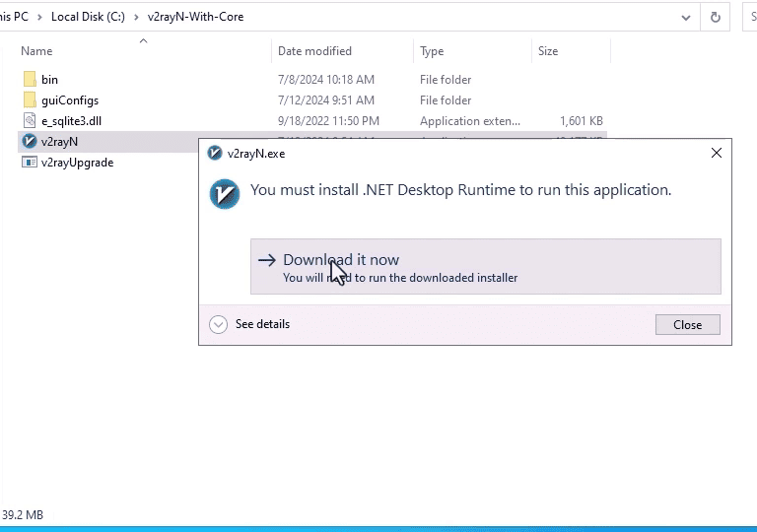Navigate to Local Disk (C:) in breadcrumb
This screenshot has width=757, height=532.
(x=88, y=17)
